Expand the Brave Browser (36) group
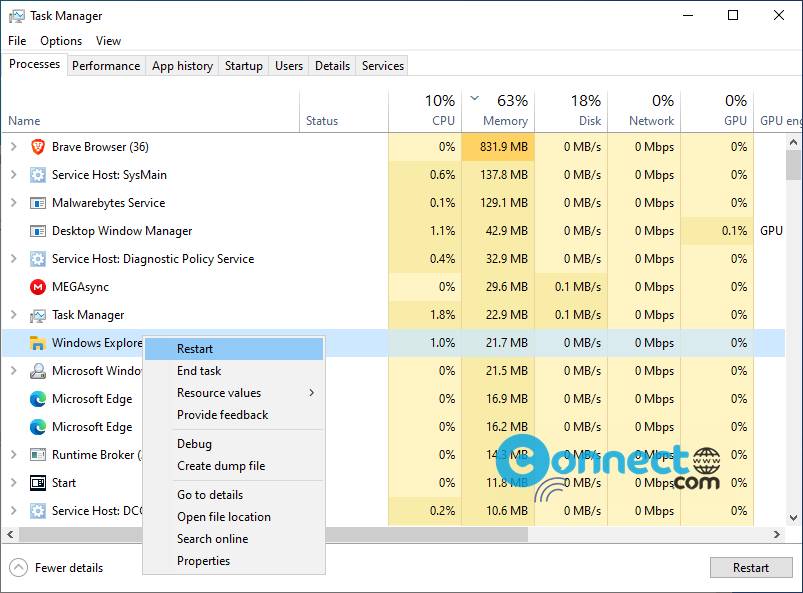Viewport: 803px width, 593px height. [x=14, y=147]
